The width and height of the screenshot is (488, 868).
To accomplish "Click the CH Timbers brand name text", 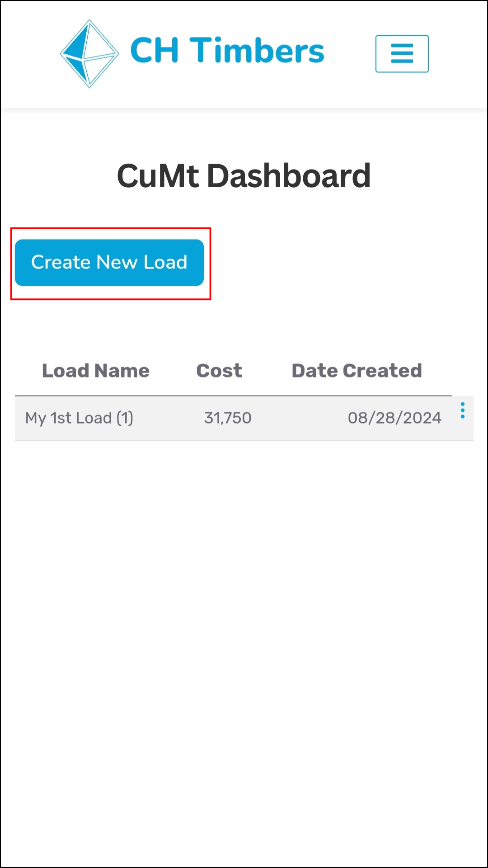I will click(x=227, y=51).
